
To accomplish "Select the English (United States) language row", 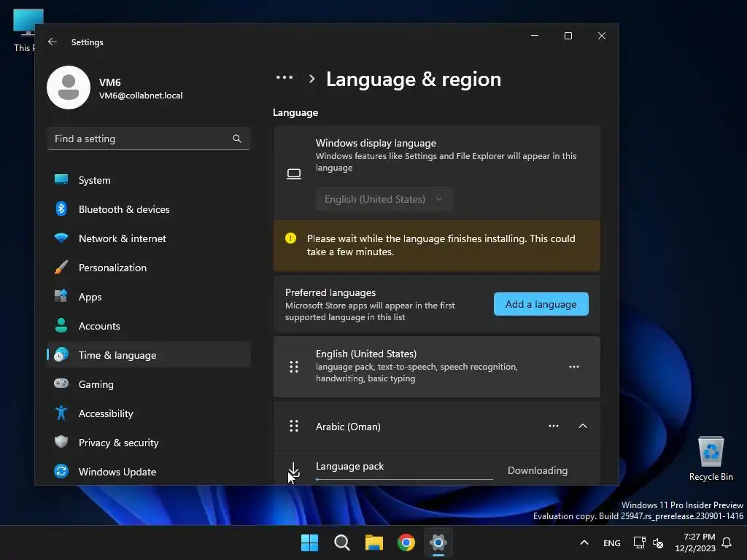I will pyautogui.click(x=437, y=367).
